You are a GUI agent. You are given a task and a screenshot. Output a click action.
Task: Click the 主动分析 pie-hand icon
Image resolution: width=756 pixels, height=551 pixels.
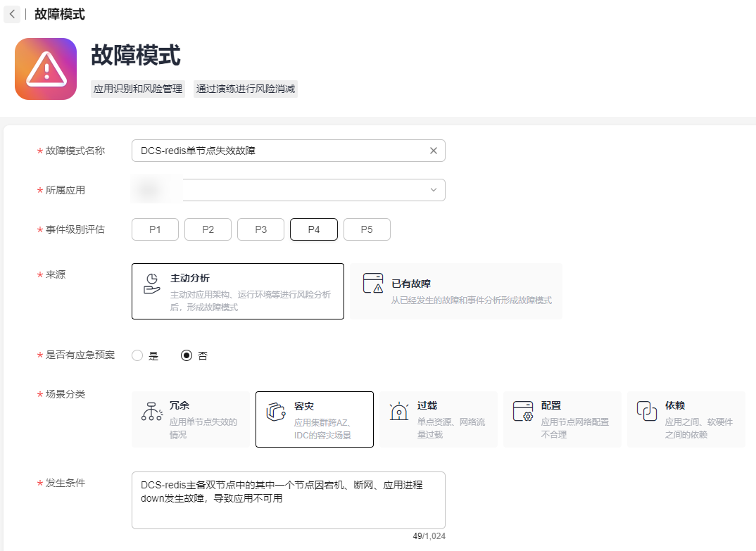(x=152, y=284)
